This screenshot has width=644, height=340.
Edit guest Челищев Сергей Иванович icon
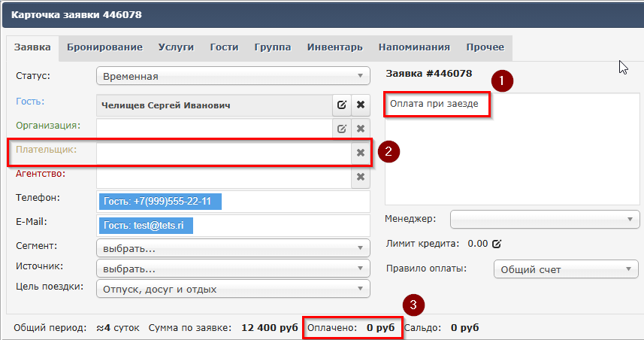click(x=342, y=105)
